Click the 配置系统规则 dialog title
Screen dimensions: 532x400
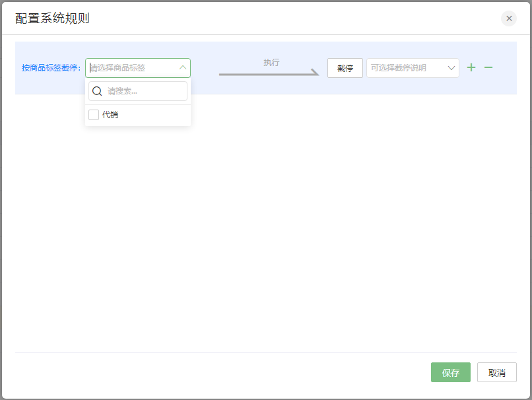(52, 18)
